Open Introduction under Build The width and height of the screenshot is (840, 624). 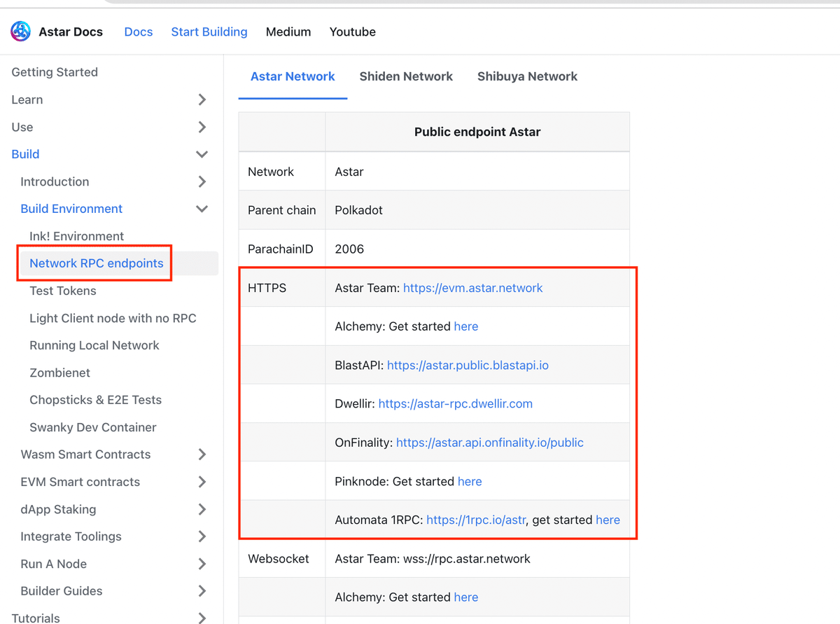click(55, 181)
